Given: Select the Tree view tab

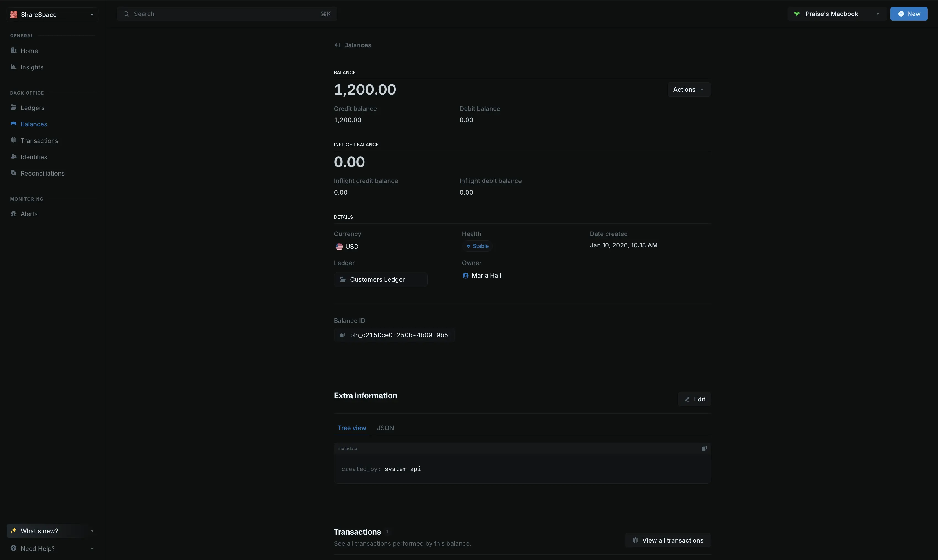Looking at the screenshot, I should pyautogui.click(x=351, y=428).
